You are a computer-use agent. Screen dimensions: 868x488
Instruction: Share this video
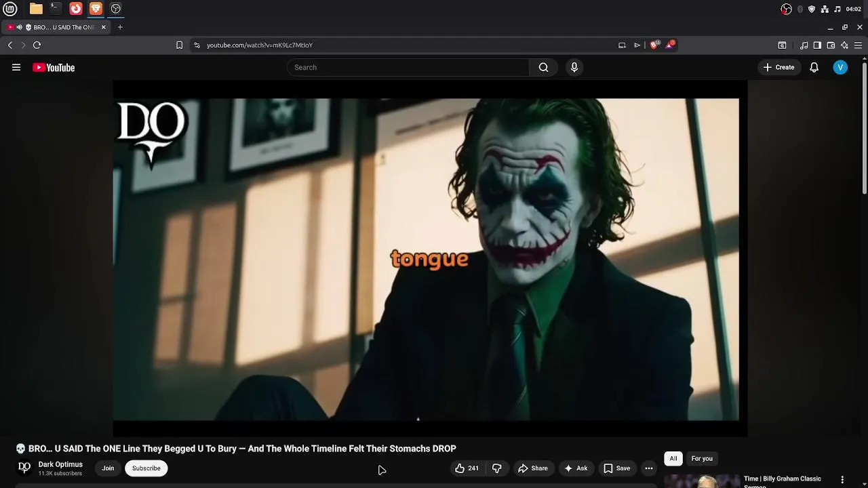pyautogui.click(x=533, y=468)
